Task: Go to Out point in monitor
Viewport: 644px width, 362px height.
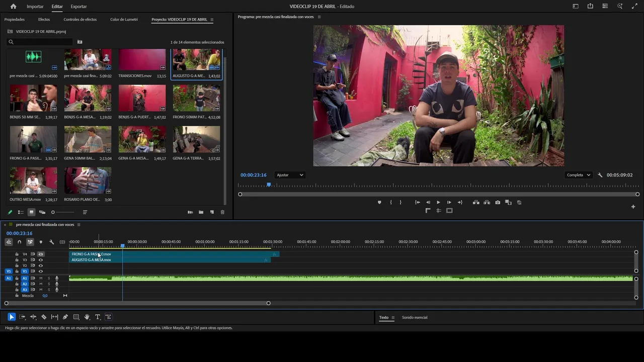Action: point(460,203)
